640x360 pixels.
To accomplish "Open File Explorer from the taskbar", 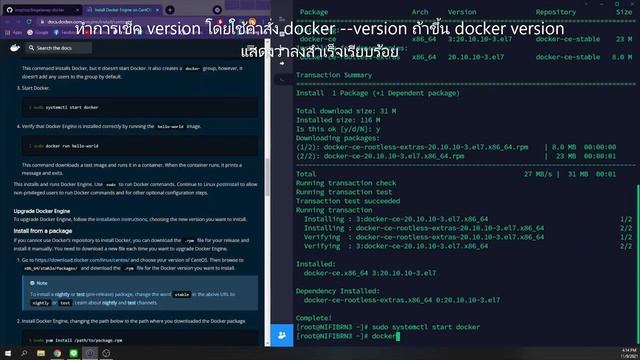I will coord(41,353).
